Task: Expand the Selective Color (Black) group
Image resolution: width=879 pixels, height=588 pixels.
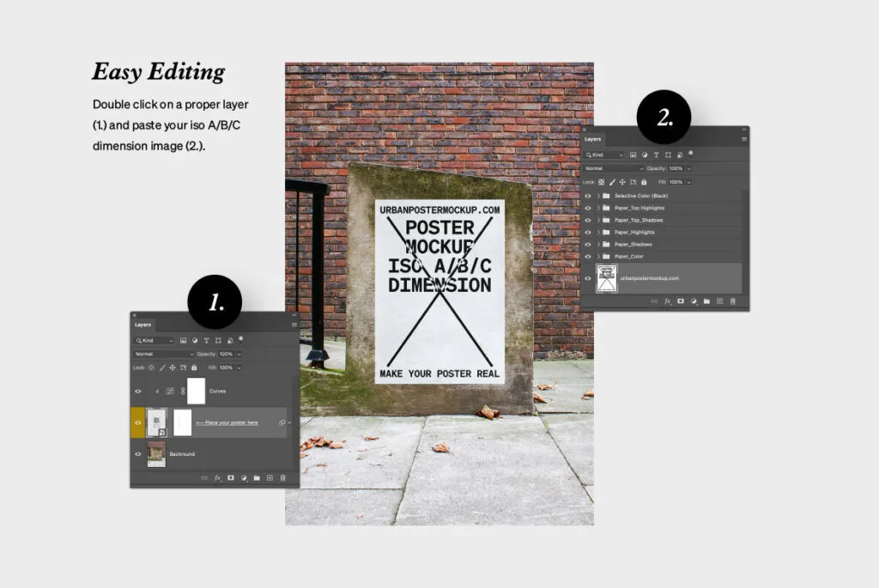Action: [x=598, y=196]
